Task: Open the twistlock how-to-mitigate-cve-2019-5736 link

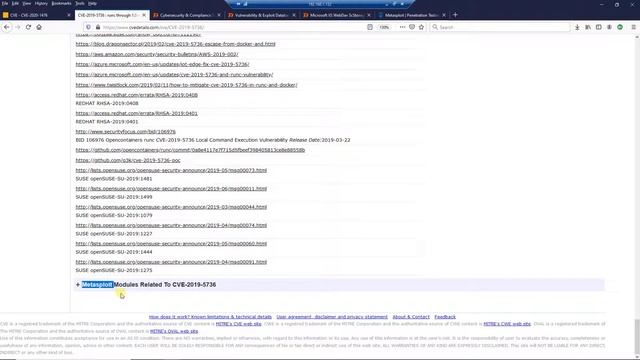Action: click(x=186, y=85)
